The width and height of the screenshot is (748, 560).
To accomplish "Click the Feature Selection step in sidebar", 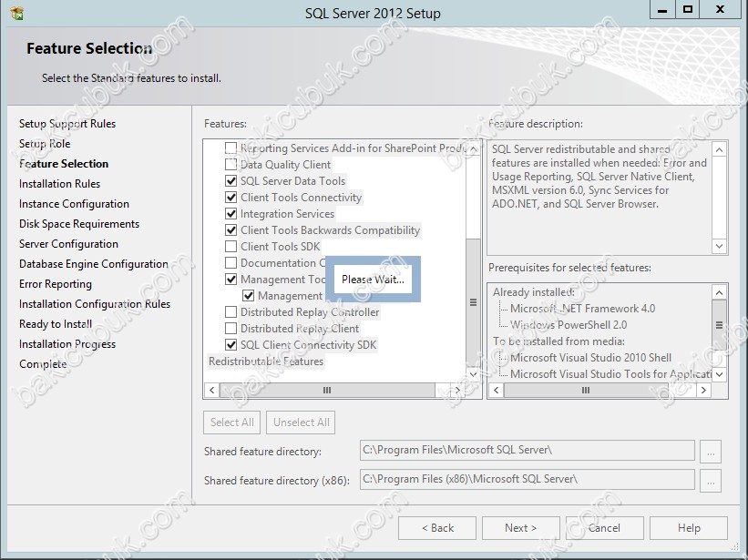I will [64, 164].
